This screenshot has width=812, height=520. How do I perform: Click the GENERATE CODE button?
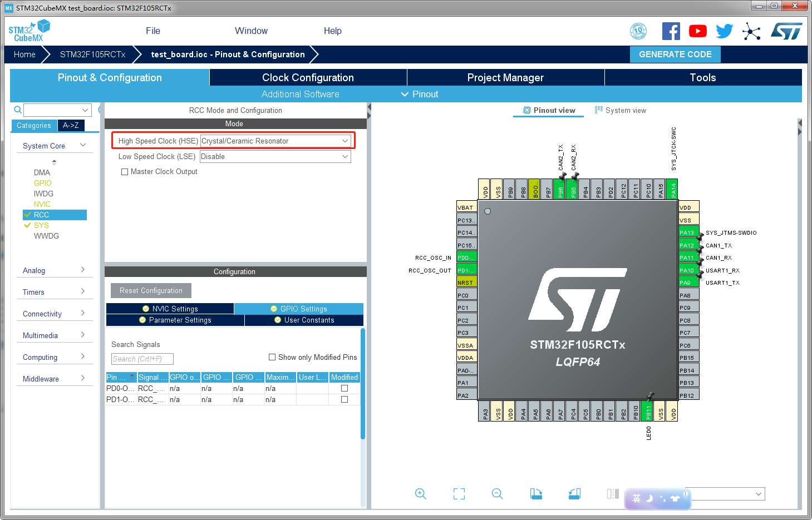point(675,54)
